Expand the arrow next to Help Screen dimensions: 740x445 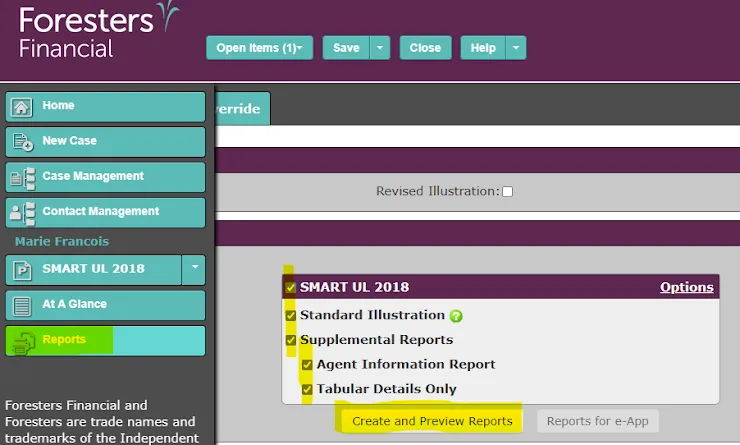tap(516, 48)
